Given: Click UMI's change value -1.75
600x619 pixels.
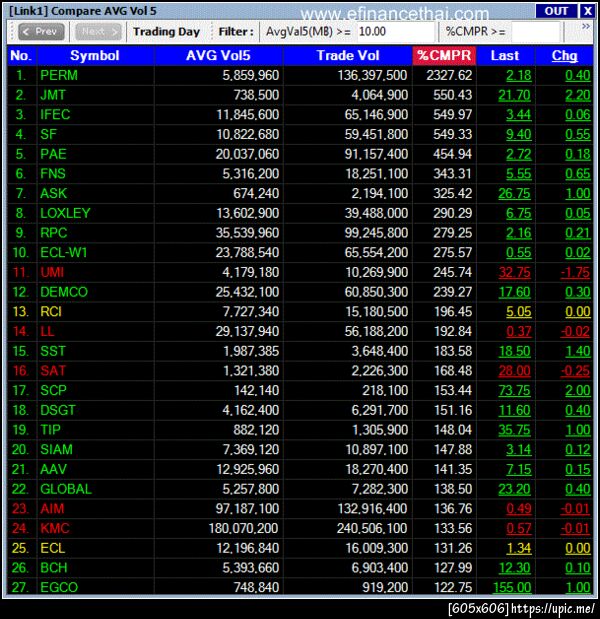Looking at the screenshot, I should pyautogui.click(x=576, y=272).
